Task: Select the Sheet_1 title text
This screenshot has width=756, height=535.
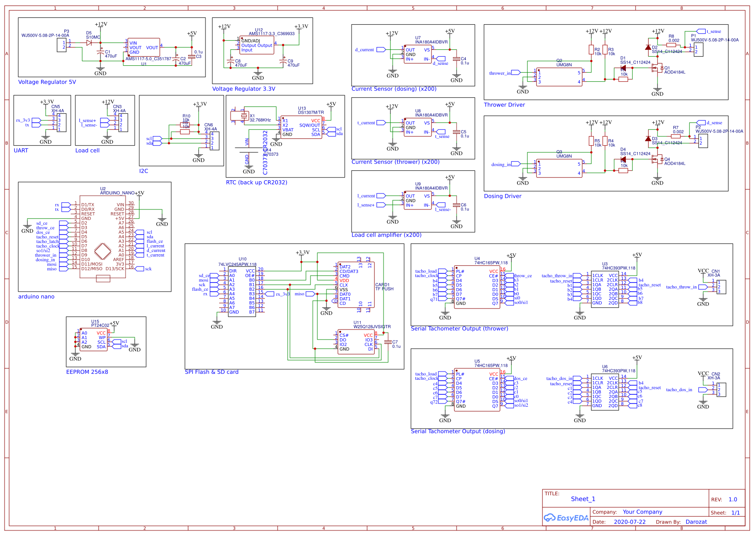Action: 583,499
